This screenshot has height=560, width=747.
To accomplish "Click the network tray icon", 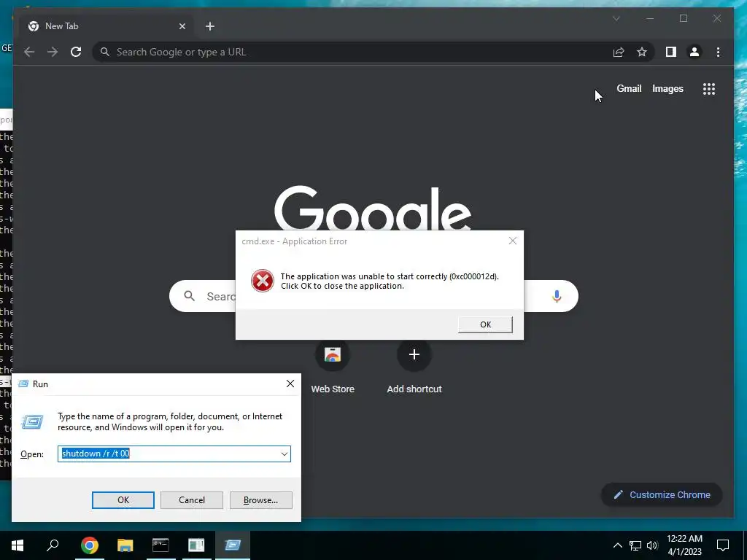I will click(635, 545).
